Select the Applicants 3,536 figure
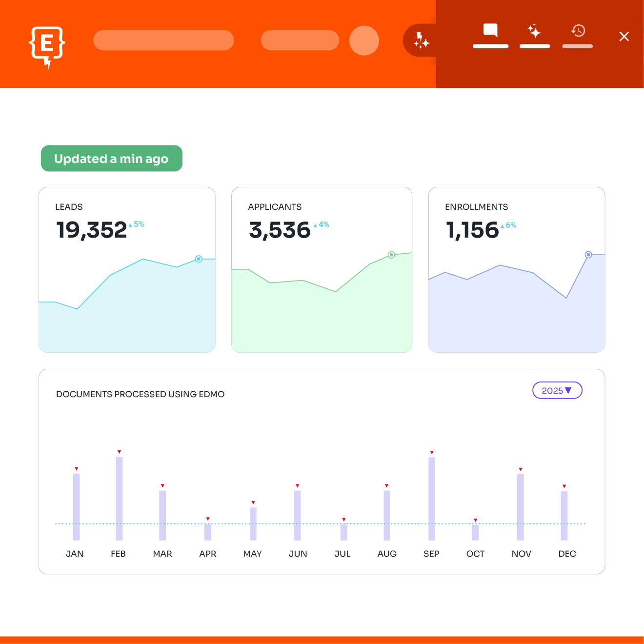The image size is (644, 644). pos(280,230)
